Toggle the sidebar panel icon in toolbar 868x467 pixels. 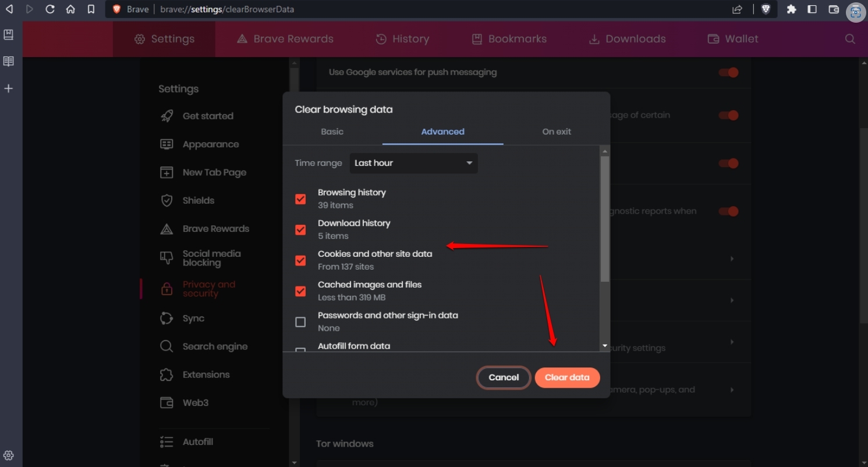[x=812, y=9]
